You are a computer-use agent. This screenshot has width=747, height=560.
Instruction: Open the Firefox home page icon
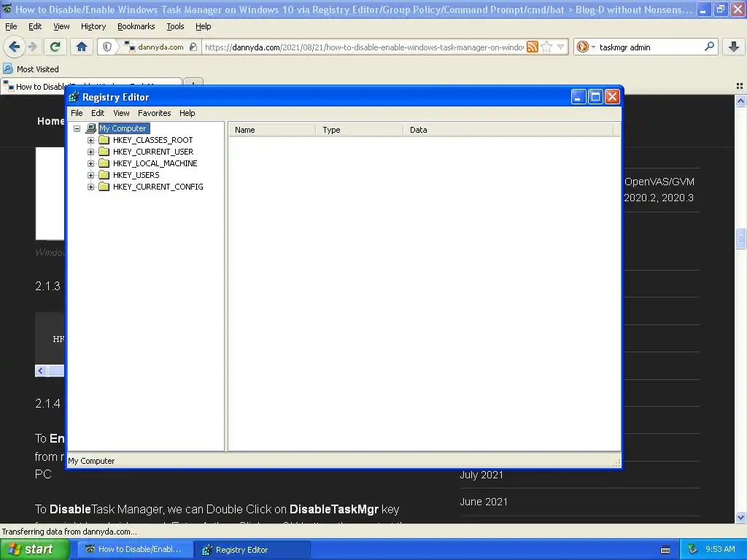tap(82, 47)
